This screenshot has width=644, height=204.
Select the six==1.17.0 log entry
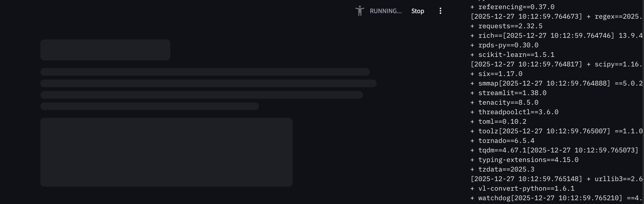tap(500, 74)
